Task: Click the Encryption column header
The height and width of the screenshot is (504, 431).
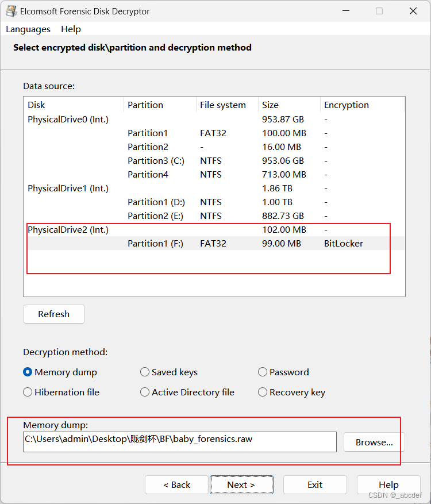Action: click(362, 105)
